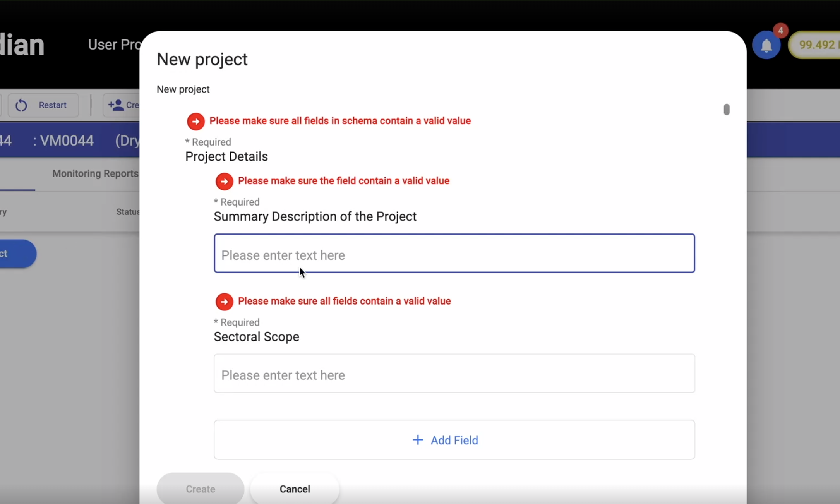The width and height of the screenshot is (840, 504).
Task: Click the plus icon in Add Field
Action: click(418, 440)
